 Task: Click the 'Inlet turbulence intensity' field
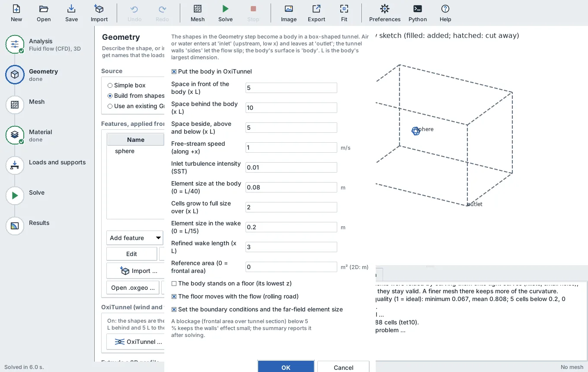click(291, 167)
